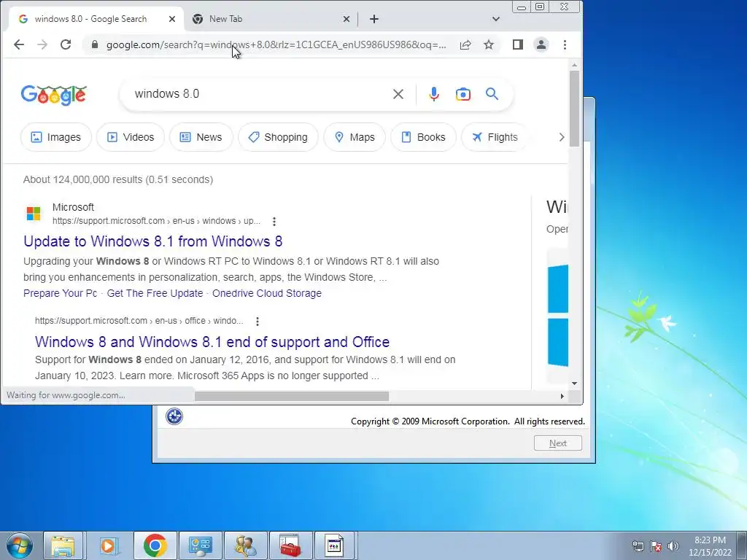
Task: Focus the Chrome address bar URL
Action: [x=276, y=44]
